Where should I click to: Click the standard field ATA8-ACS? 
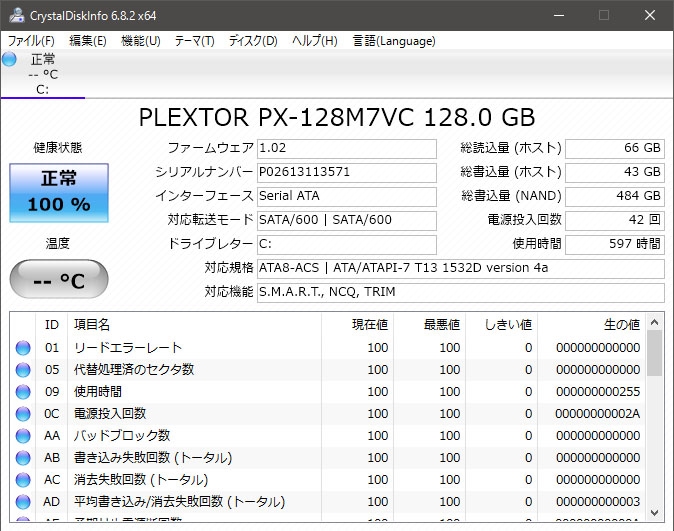pos(461,268)
